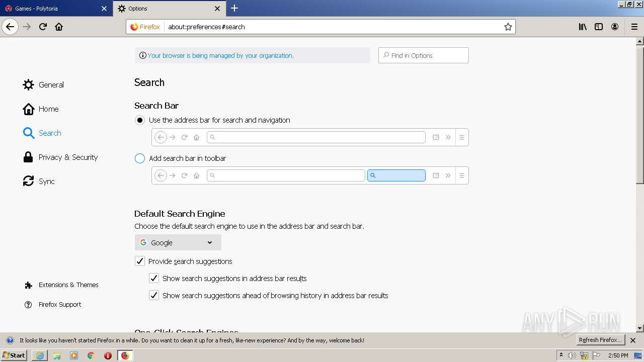644x362 pixels.
Task: Click scrollbar down arrow
Action: tap(640, 328)
